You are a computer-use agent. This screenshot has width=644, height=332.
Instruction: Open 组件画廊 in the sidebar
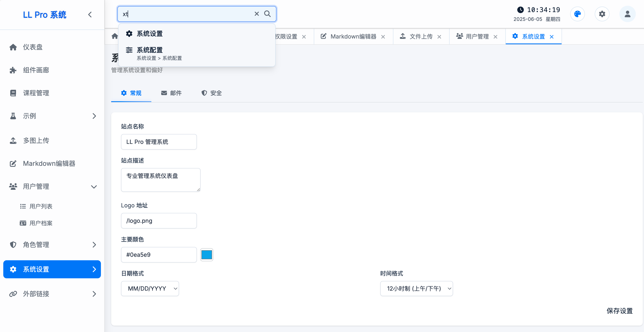coord(36,70)
